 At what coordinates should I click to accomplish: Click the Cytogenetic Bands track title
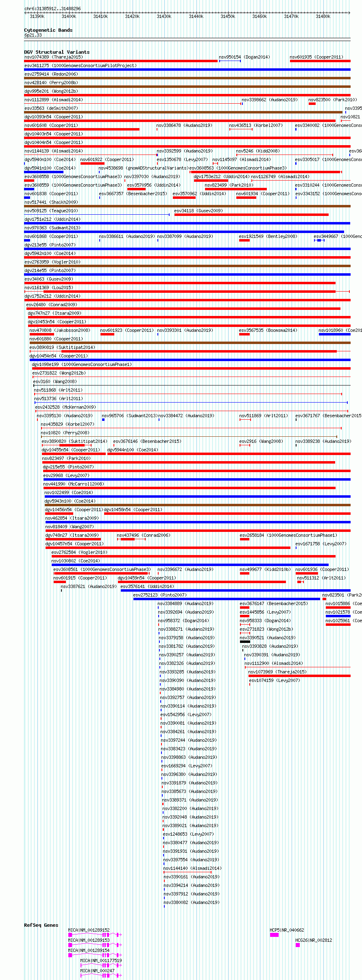pyautogui.click(x=48, y=30)
